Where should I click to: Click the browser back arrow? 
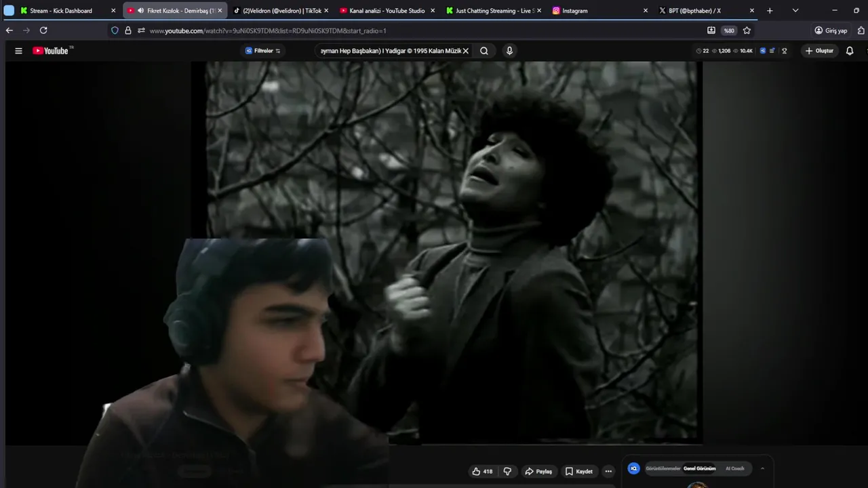9,30
